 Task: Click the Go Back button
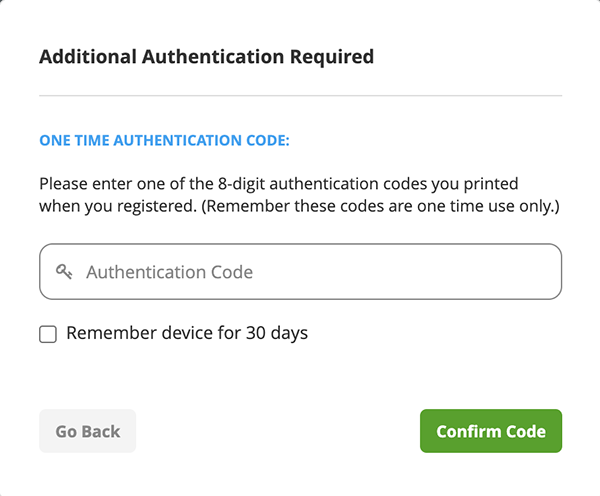(x=87, y=431)
